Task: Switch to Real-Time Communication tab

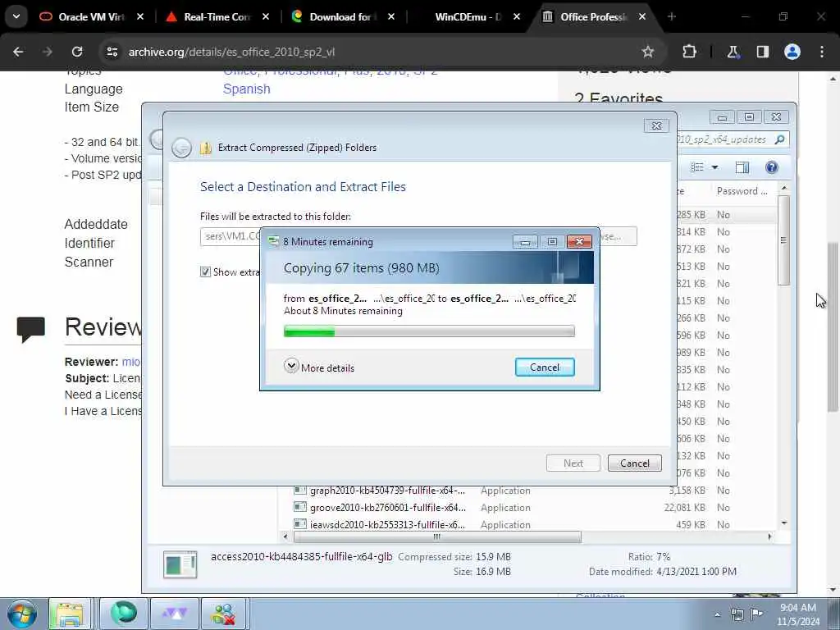Action: click(x=218, y=17)
